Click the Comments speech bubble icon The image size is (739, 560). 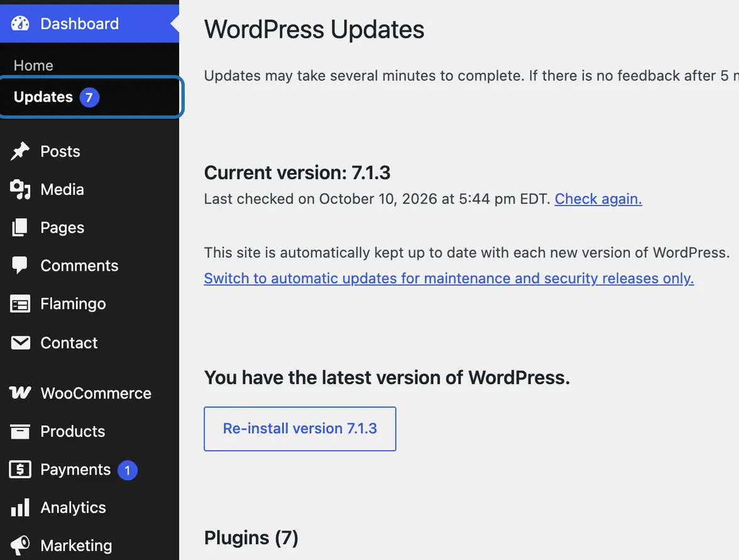20,265
